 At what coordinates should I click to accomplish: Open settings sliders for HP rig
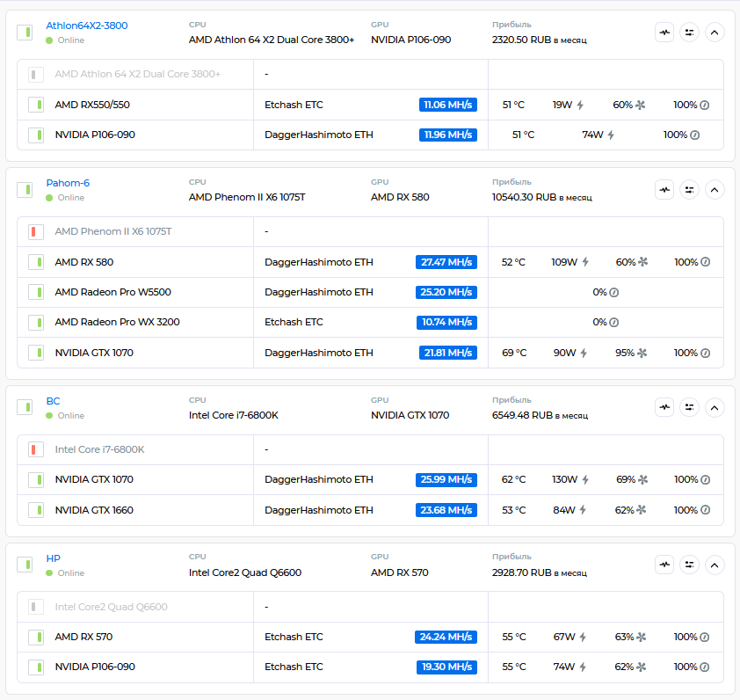click(x=690, y=565)
